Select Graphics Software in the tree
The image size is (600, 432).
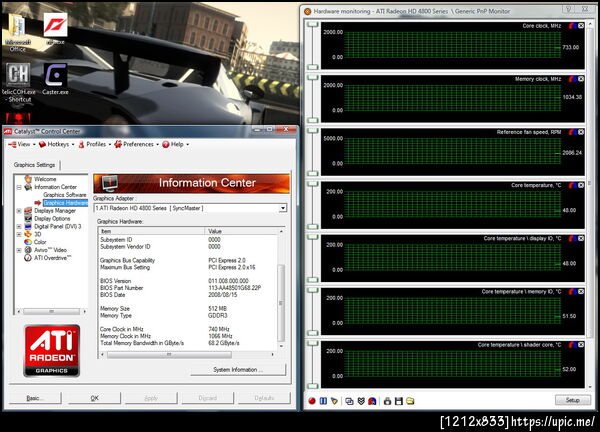tap(65, 195)
